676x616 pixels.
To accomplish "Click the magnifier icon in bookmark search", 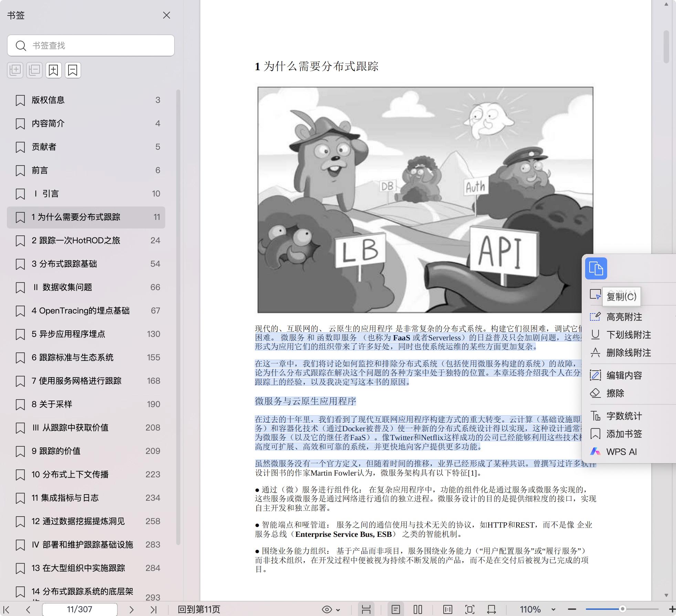I will pos(21,45).
